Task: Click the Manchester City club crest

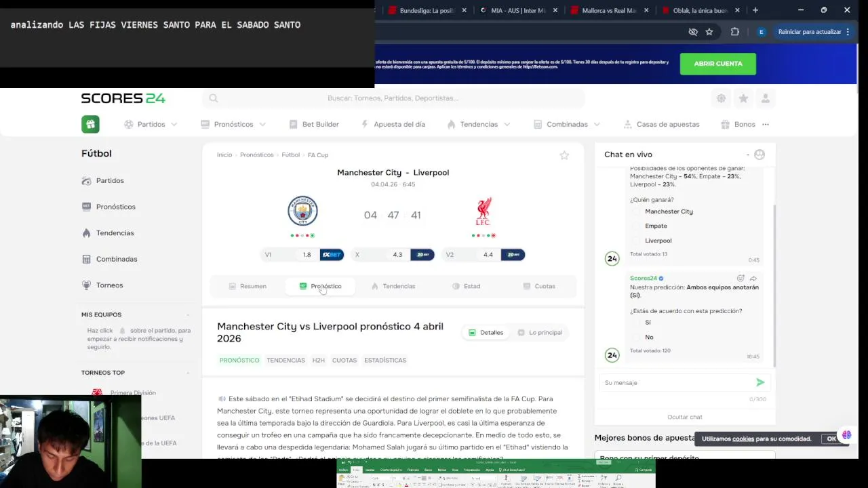Action: coord(302,211)
